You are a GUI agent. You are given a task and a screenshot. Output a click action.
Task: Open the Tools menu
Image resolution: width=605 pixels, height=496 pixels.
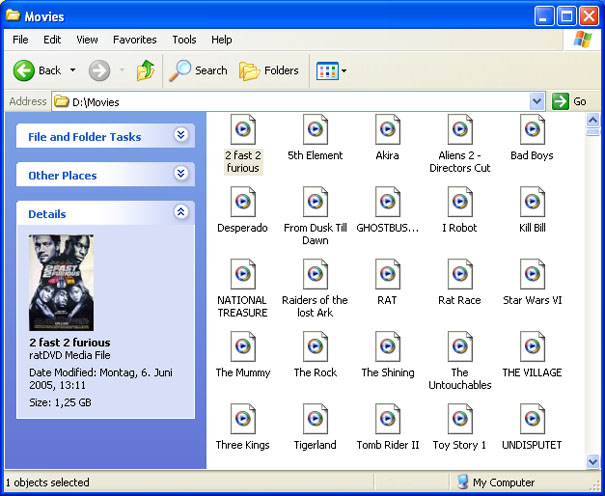pos(184,40)
